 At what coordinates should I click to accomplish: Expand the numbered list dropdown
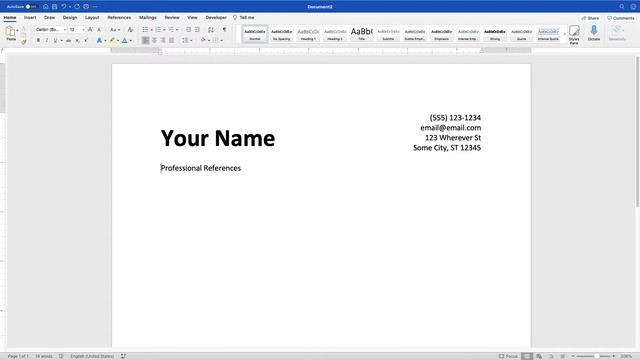[x=164, y=30]
